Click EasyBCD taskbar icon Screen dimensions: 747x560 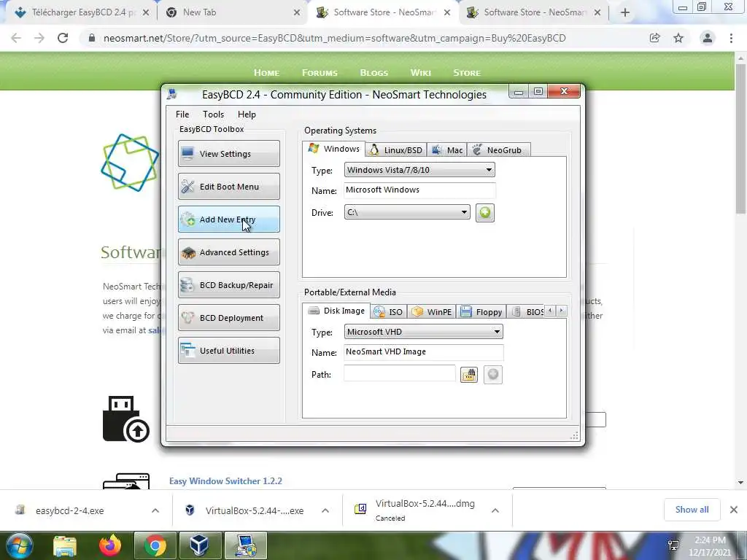coord(245,545)
